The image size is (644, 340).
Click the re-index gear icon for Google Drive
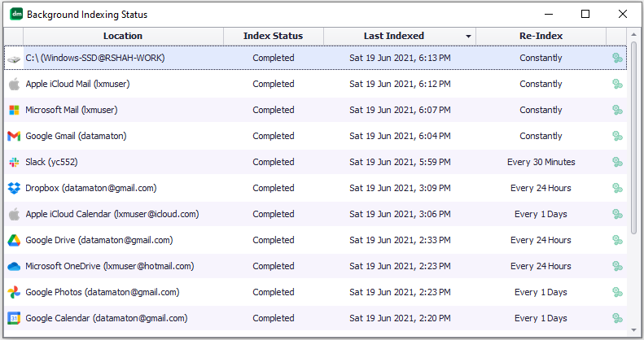pos(617,240)
